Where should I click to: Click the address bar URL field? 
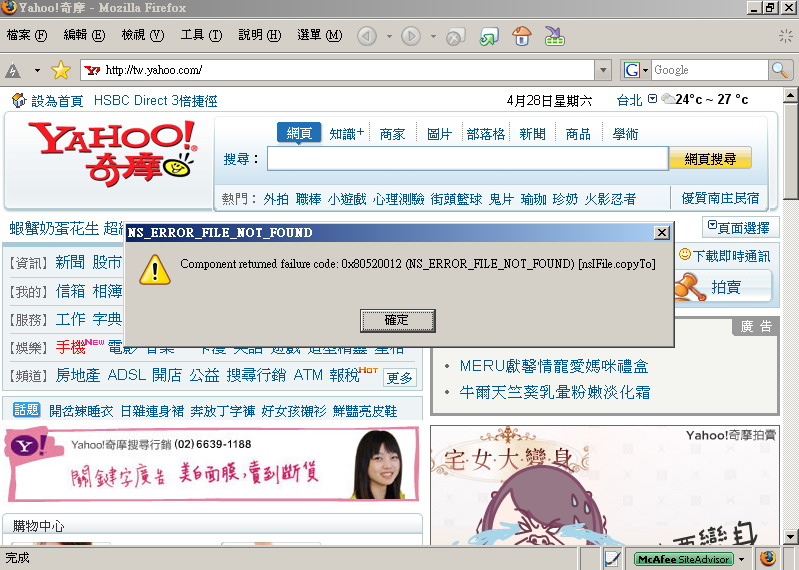(337, 70)
